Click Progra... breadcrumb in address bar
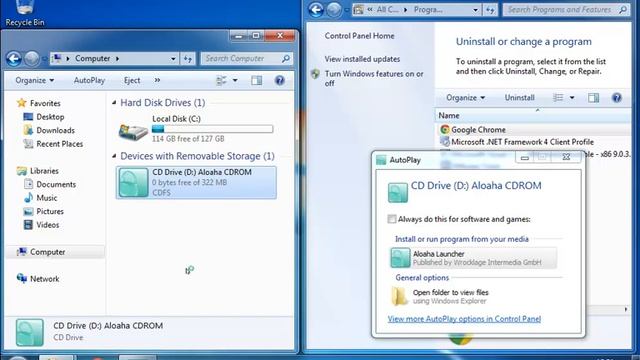 coord(428,10)
